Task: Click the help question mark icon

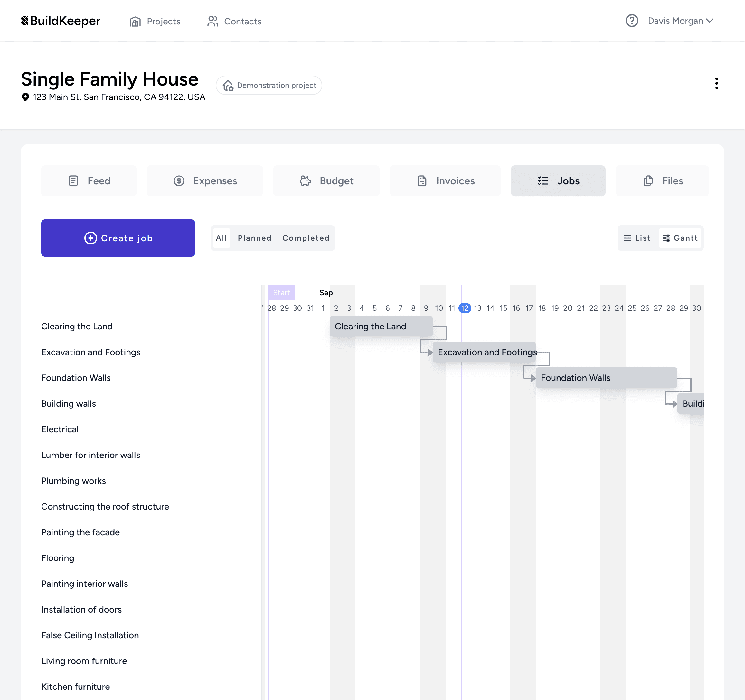Action: [x=632, y=21]
